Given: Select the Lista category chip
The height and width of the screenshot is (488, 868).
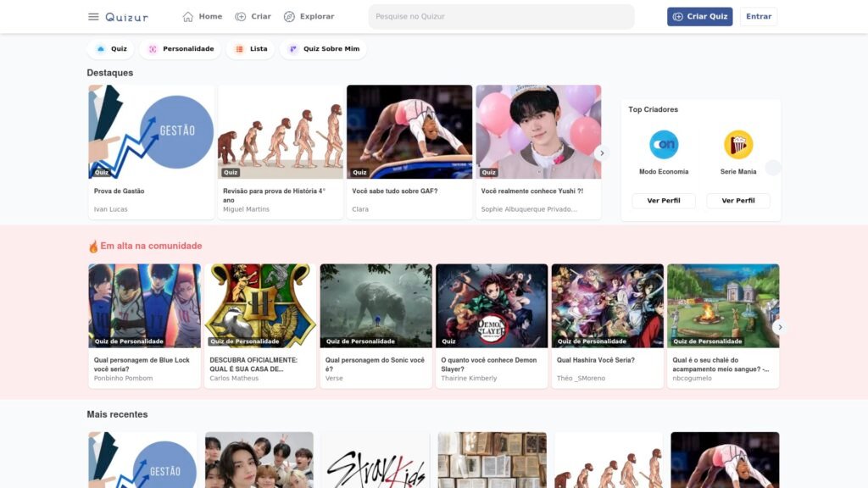Looking at the screenshot, I should [252, 49].
